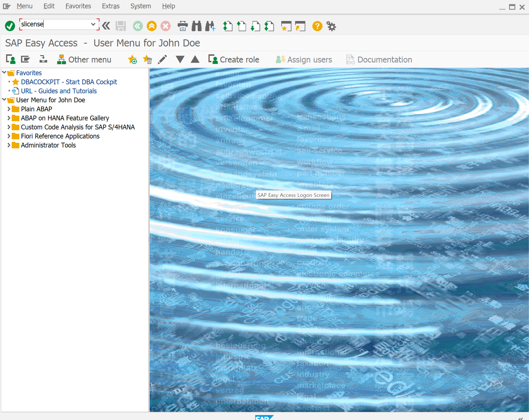Open the yellow Help question mark icon
529x420 pixels.
tap(317, 26)
